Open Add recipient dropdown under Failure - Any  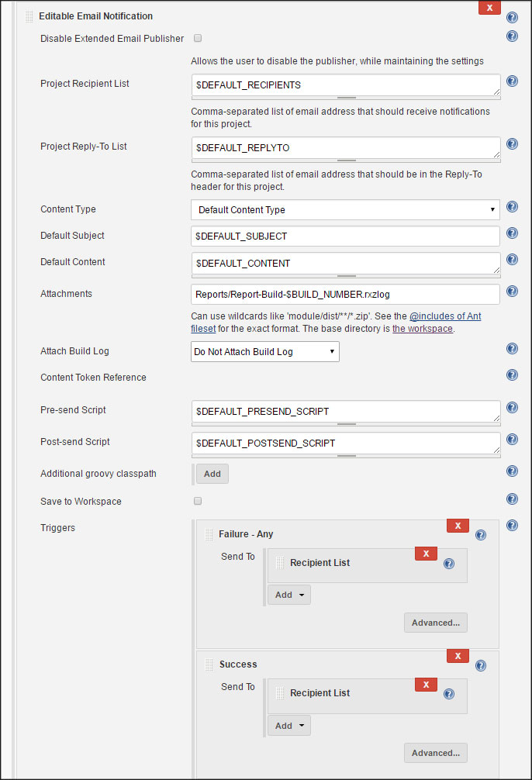(x=289, y=595)
